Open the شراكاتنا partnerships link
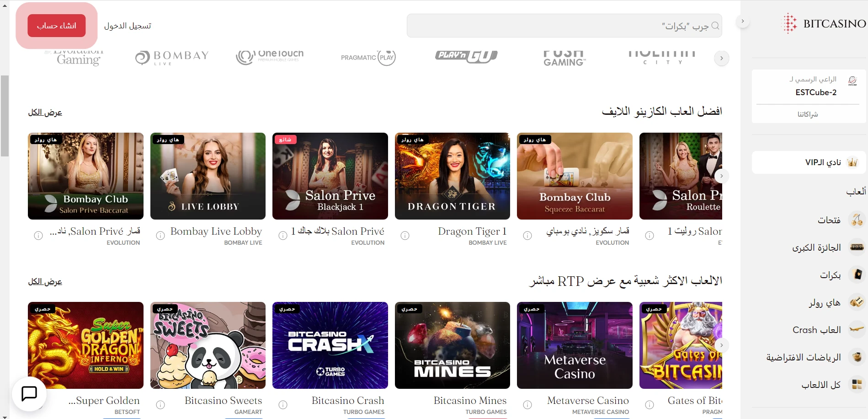 [x=808, y=114]
